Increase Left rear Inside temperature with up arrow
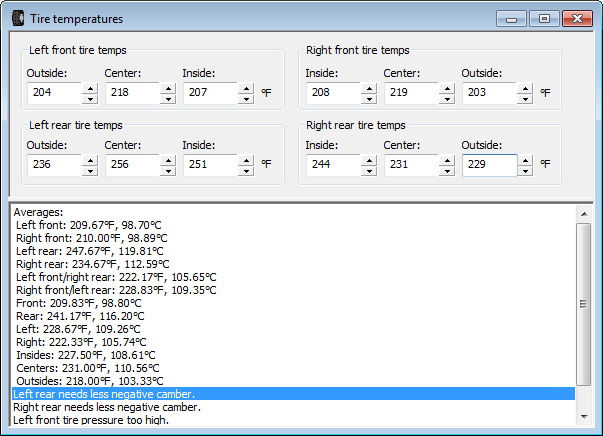The width and height of the screenshot is (603, 436). tap(246, 160)
